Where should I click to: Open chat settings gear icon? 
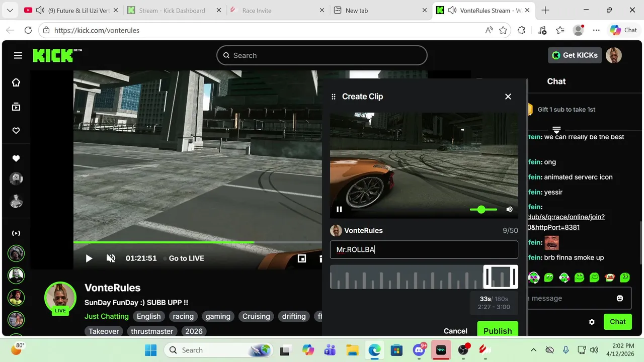coord(592,322)
